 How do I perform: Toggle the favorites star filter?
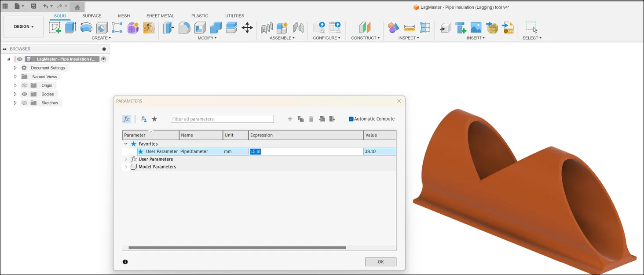click(154, 119)
